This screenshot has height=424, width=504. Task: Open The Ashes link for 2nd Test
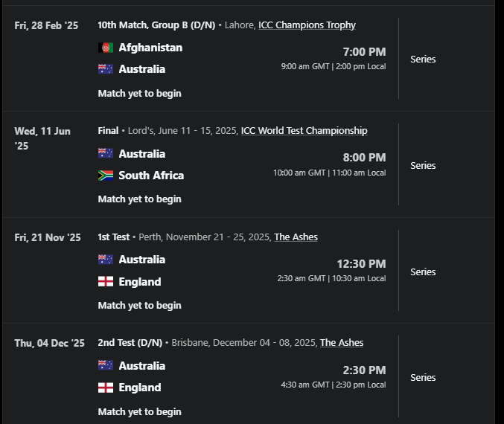(342, 343)
